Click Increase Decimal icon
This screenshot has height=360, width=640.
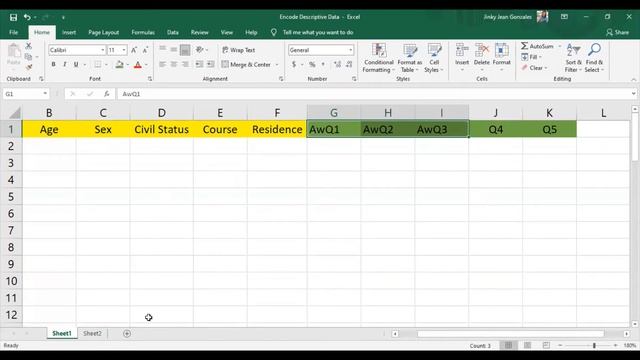(x=338, y=64)
